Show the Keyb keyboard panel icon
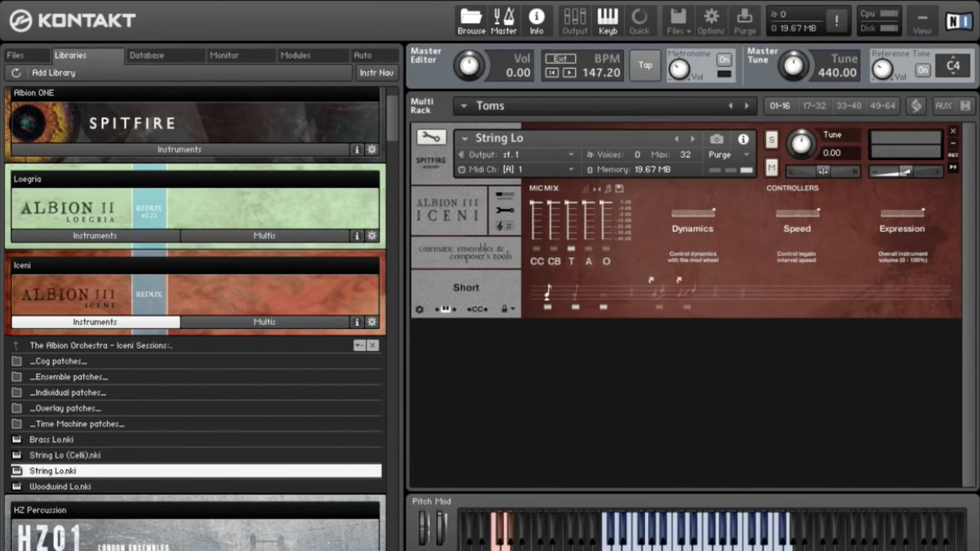Viewport: 980px width, 551px height. pos(608,20)
